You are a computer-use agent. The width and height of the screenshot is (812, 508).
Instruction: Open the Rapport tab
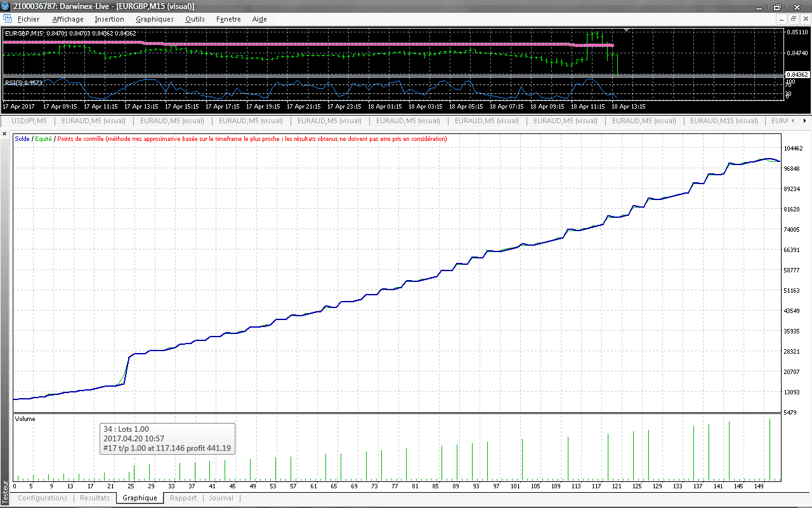(183, 498)
